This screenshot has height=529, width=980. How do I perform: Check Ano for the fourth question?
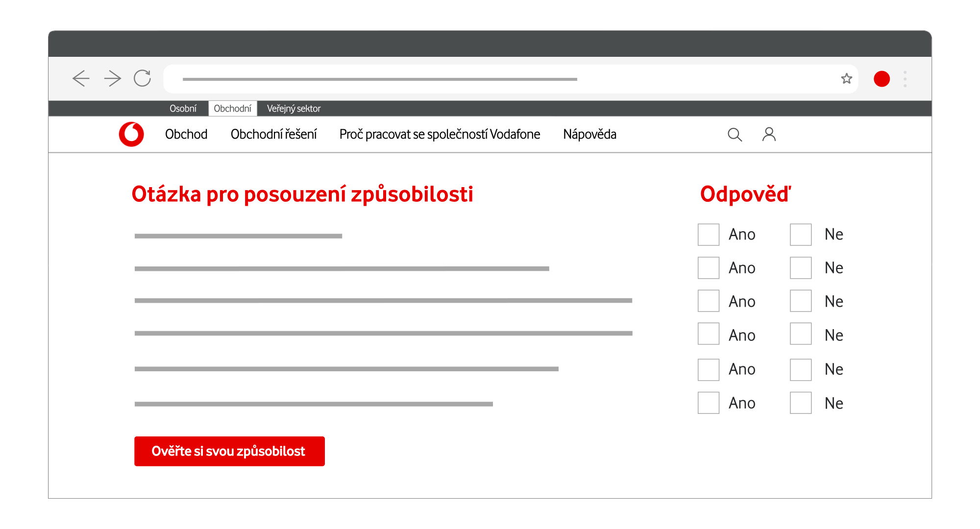[709, 334]
